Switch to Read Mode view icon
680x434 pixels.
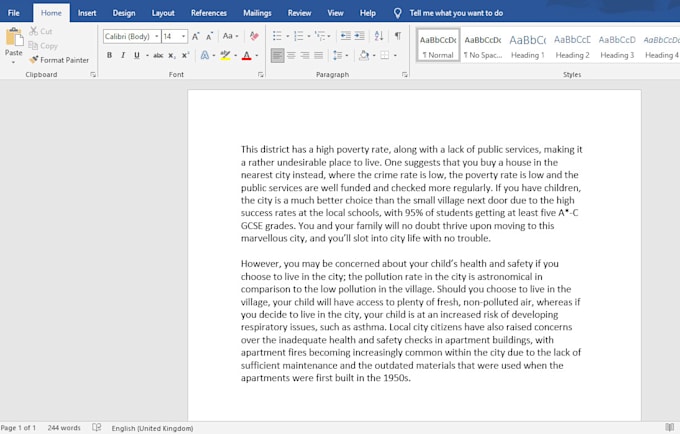670,427
